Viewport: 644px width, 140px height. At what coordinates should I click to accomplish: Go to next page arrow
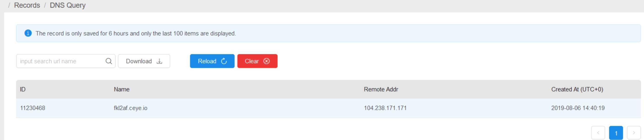coord(634,133)
